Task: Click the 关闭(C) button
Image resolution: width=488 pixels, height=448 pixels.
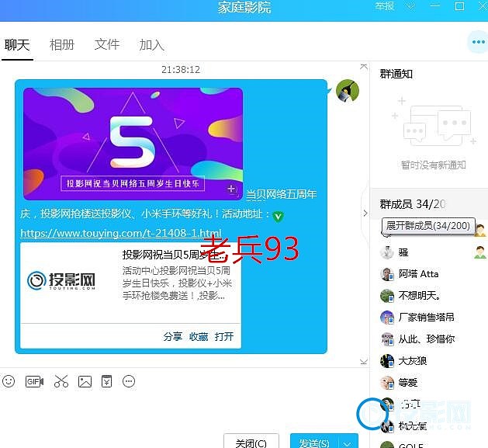Action: pyautogui.click(x=251, y=443)
